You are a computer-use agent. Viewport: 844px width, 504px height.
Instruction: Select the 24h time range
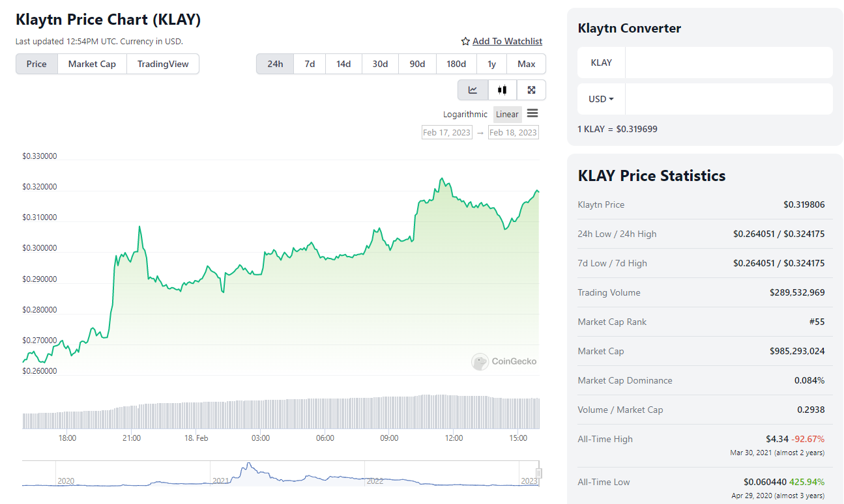point(275,64)
